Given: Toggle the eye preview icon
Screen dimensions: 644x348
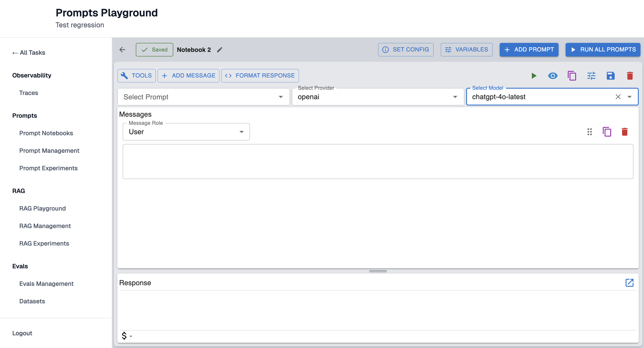Looking at the screenshot, I should [x=552, y=76].
